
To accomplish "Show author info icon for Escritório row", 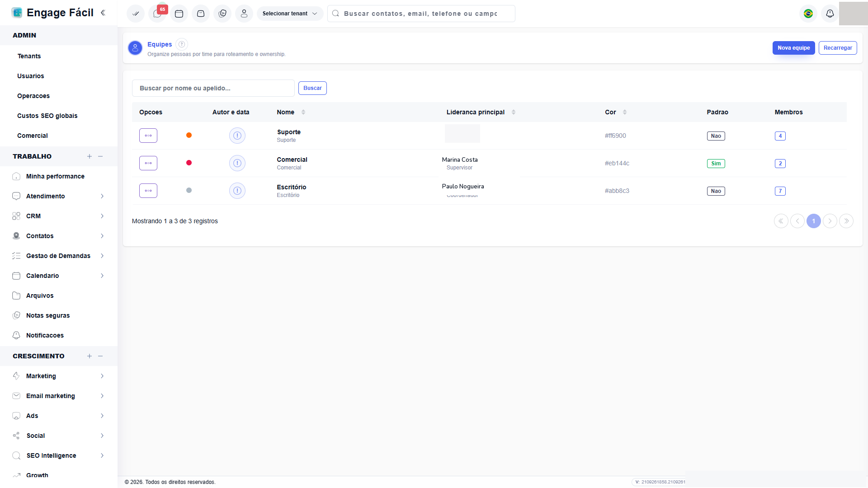I will 237,191.
